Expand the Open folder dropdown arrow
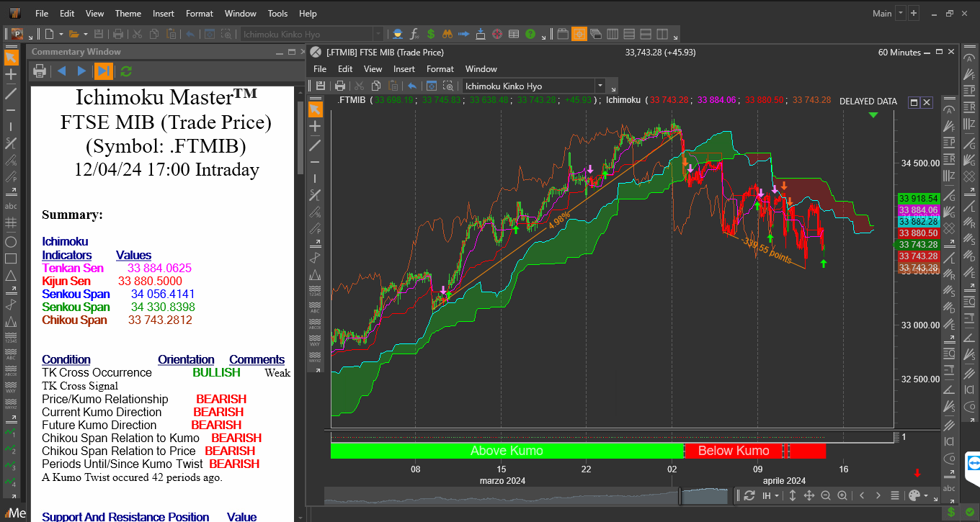 pos(86,34)
